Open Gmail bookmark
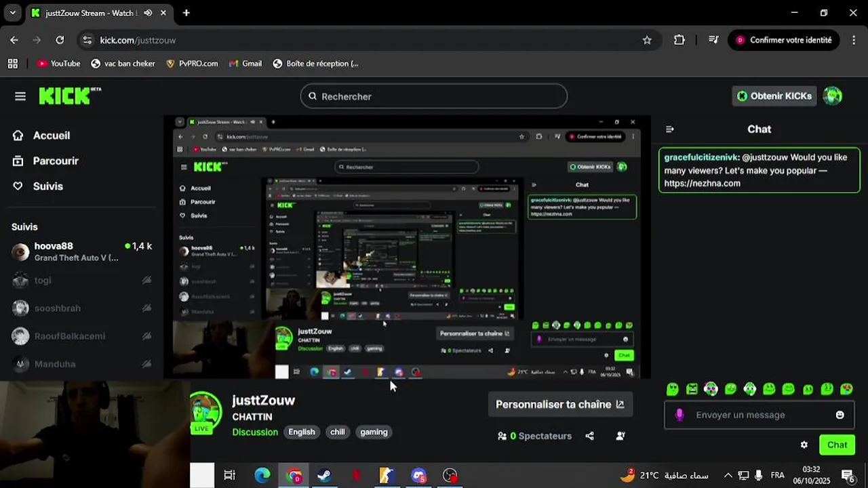 tap(245, 64)
